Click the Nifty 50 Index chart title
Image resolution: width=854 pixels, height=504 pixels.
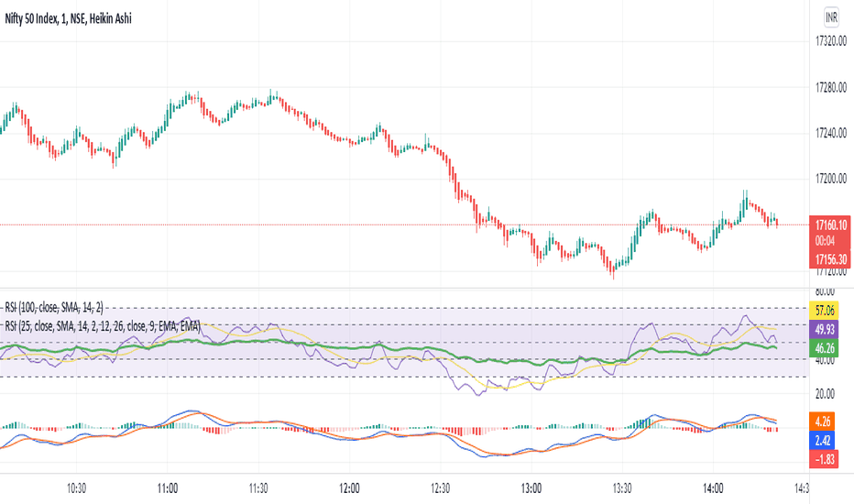(68, 18)
